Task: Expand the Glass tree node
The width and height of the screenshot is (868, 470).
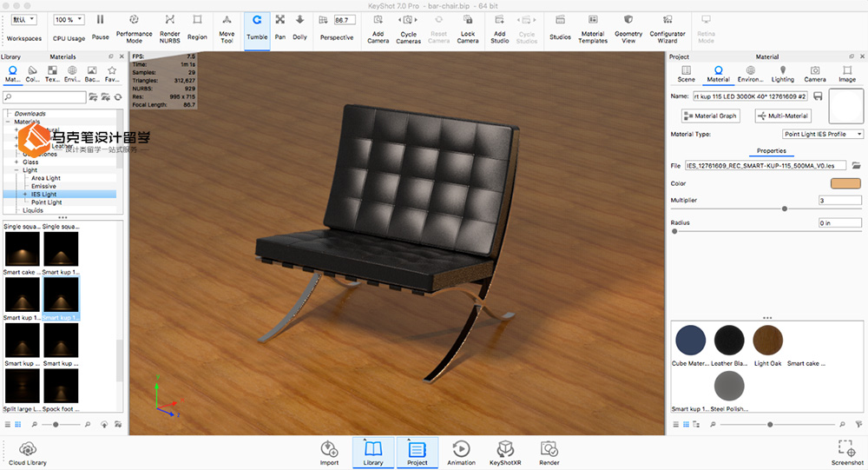Action: click(x=16, y=162)
